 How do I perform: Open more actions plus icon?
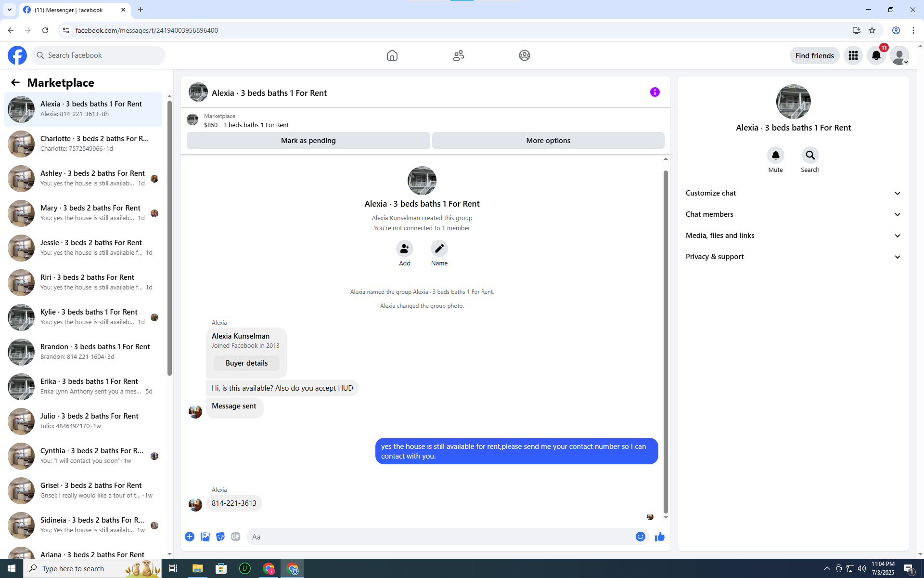pos(190,537)
